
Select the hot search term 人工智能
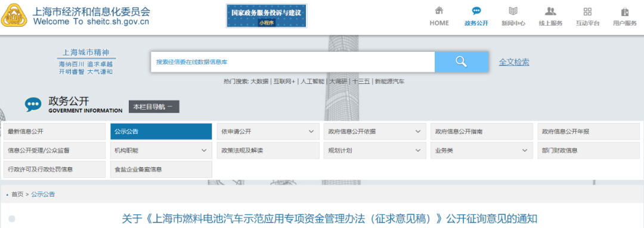(312, 81)
